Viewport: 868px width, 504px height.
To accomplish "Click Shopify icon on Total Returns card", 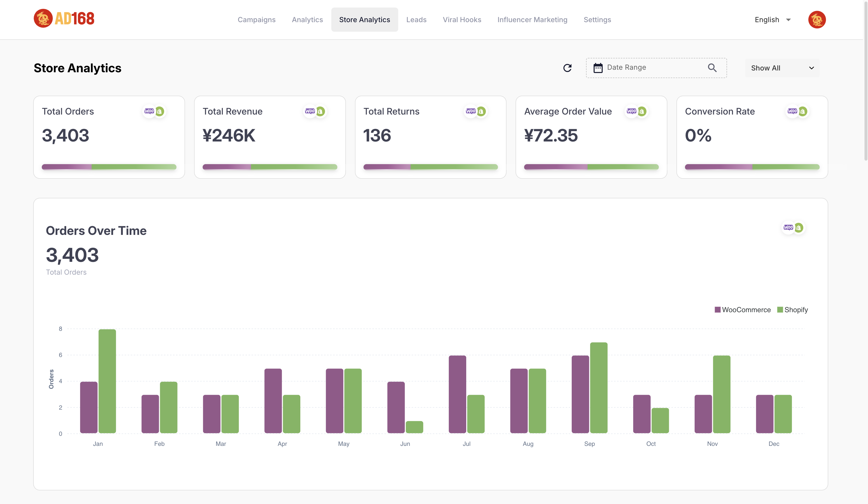I will 481,111.
